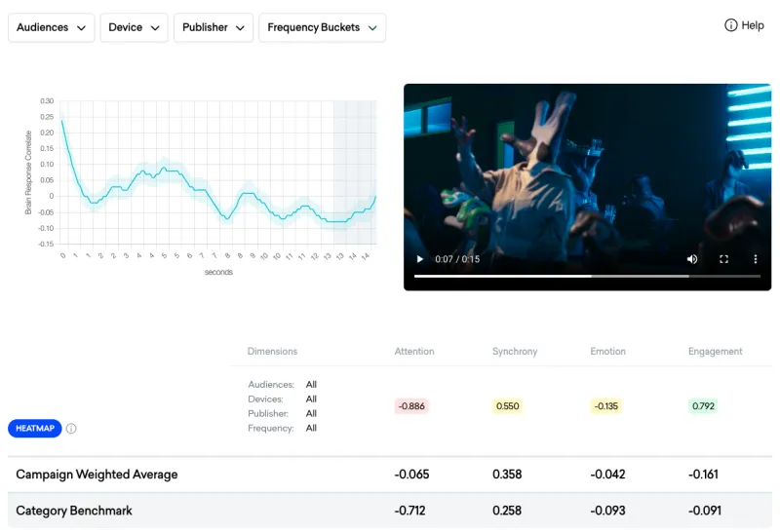The image size is (780, 532).
Task: Click the Brain Response Correlate axis label
Action: coord(28,172)
